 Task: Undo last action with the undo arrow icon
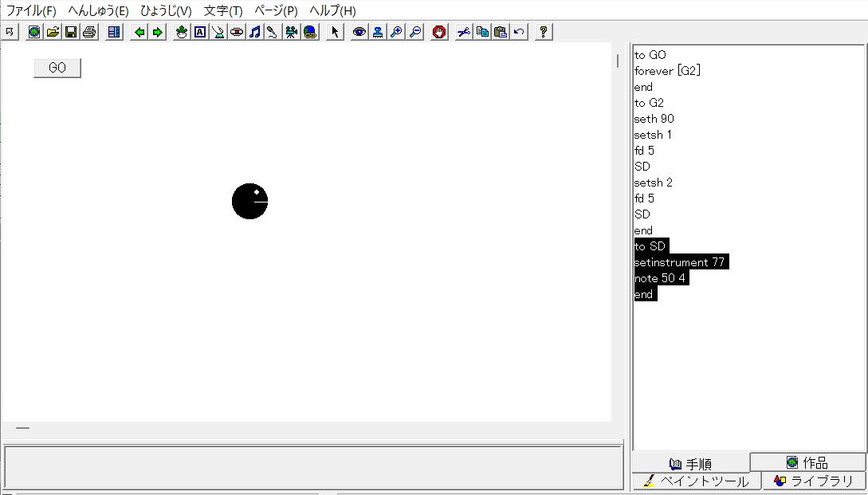[x=519, y=32]
